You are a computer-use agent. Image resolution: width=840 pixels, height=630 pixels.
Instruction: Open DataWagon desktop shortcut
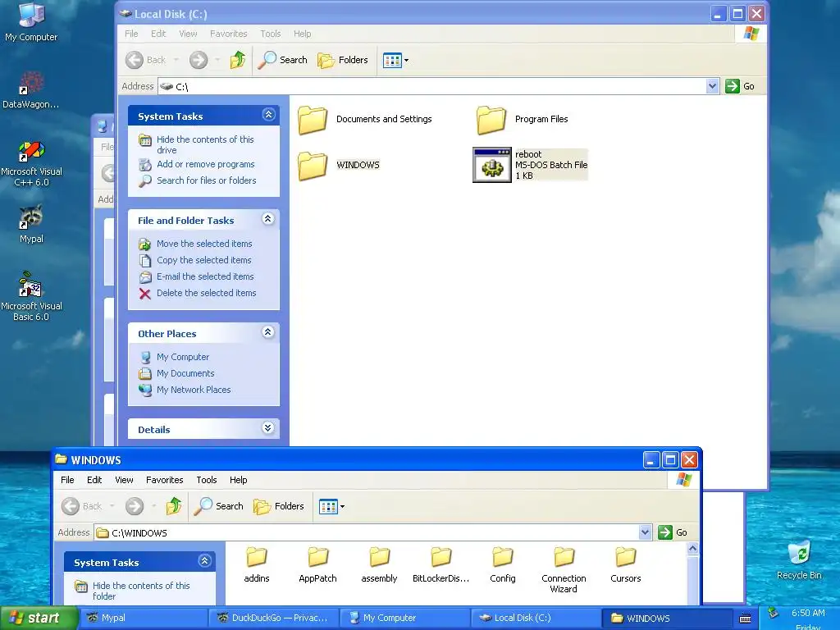(31, 90)
